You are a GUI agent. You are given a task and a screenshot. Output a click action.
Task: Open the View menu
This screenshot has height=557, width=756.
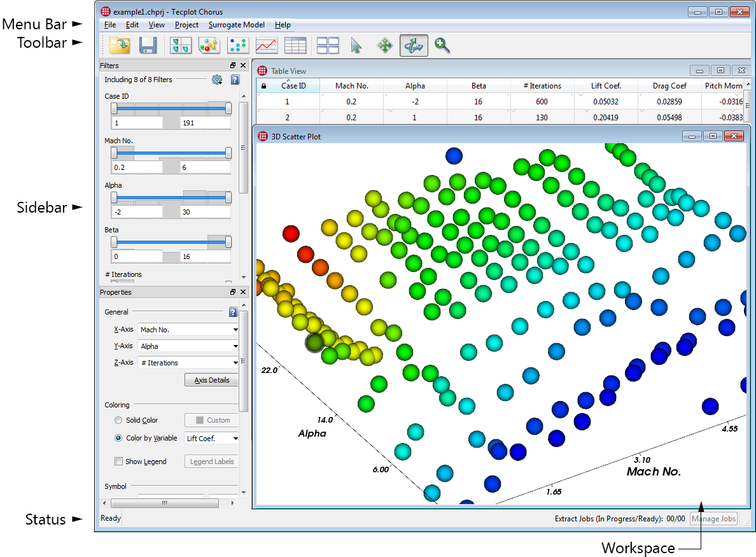(x=157, y=25)
